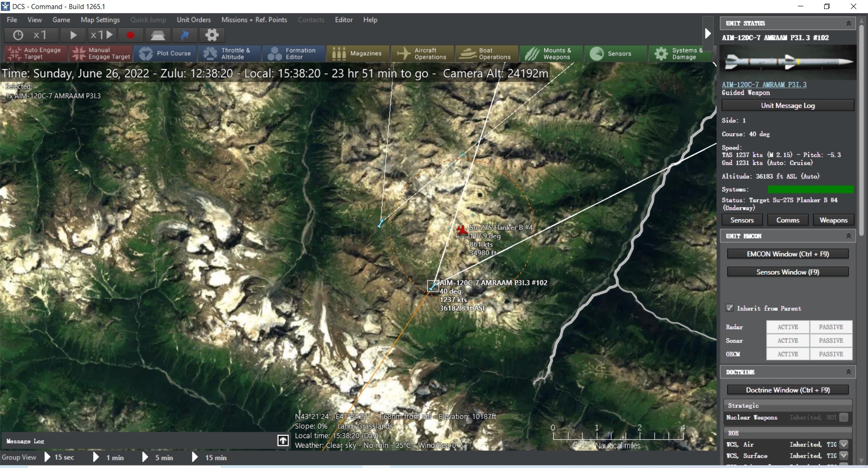Select the missile marker west of the Su-27S
Viewport: 868px width, 468px height.
pos(380,224)
